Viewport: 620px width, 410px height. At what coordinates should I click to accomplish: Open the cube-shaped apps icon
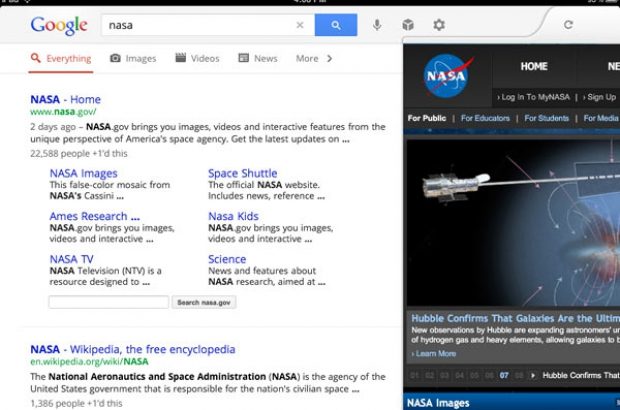(x=408, y=25)
